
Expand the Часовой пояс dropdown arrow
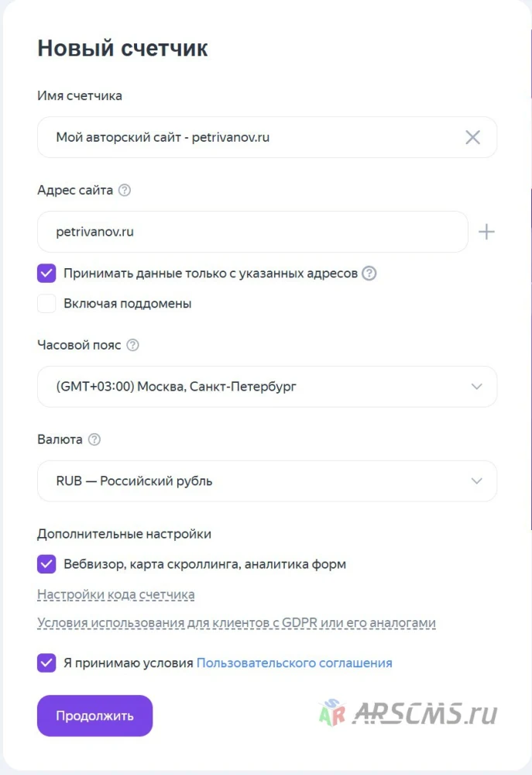click(477, 387)
